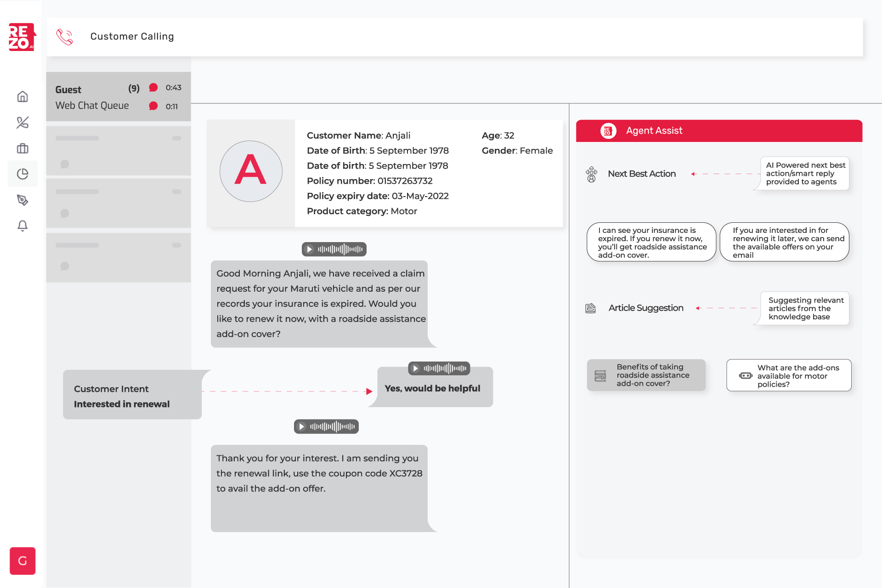This screenshot has height=588, width=882.
Task: Open the chat widget at bottom left
Action: [x=22, y=561]
